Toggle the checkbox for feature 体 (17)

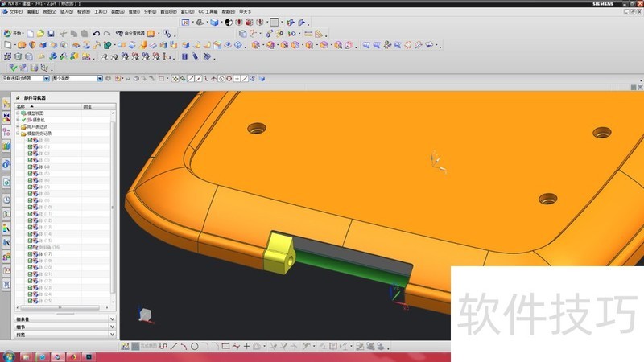click(31, 254)
